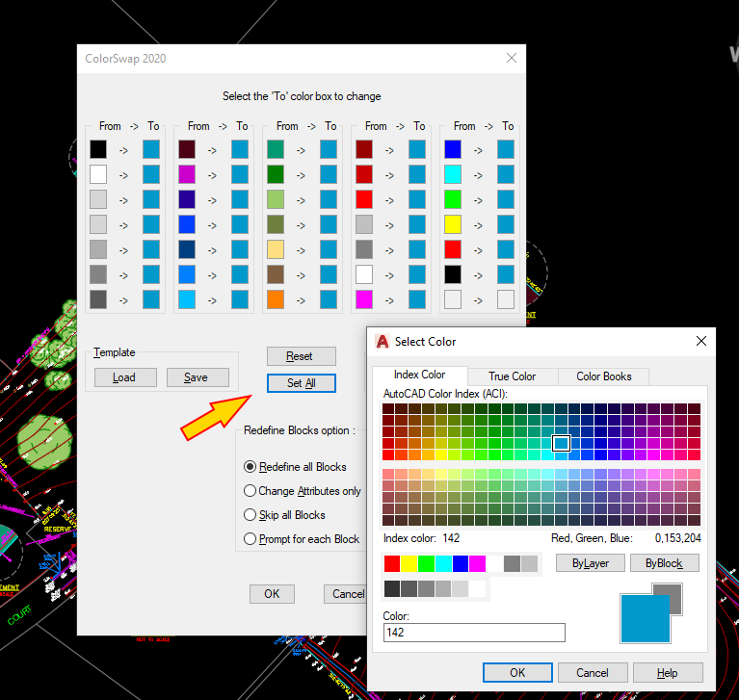Image resolution: width=739 pixels, height=700 pixels.
Task: Choose ByBlock color option
Action: (x=665, y=563)
